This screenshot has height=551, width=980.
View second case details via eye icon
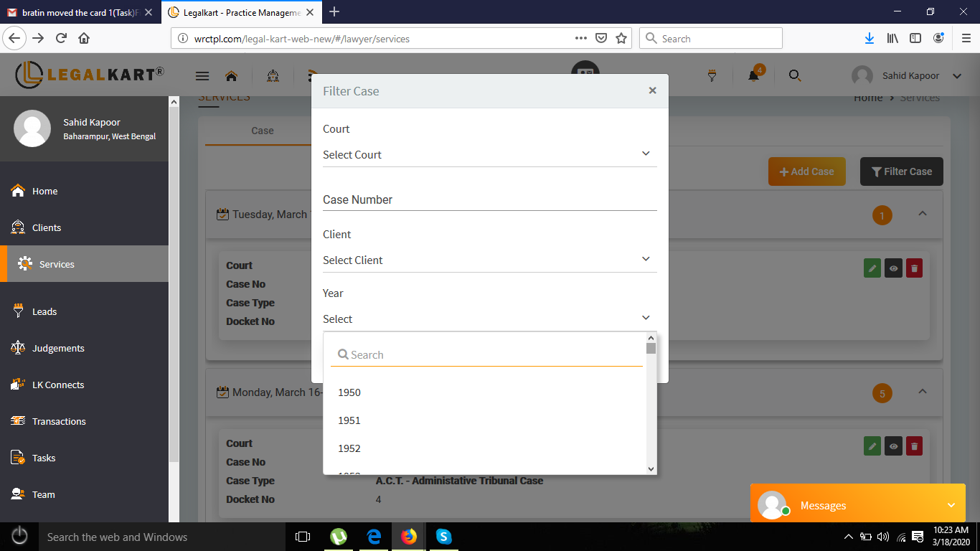[893, 446]
